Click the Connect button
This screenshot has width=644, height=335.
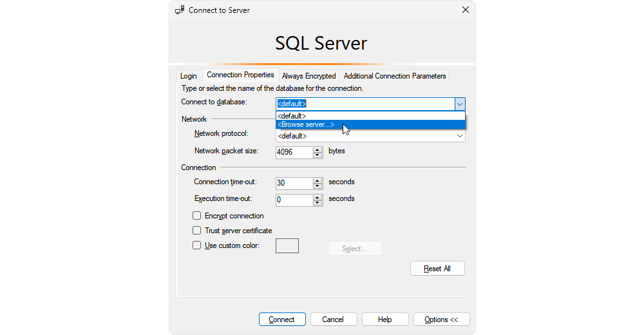[282, 320]
